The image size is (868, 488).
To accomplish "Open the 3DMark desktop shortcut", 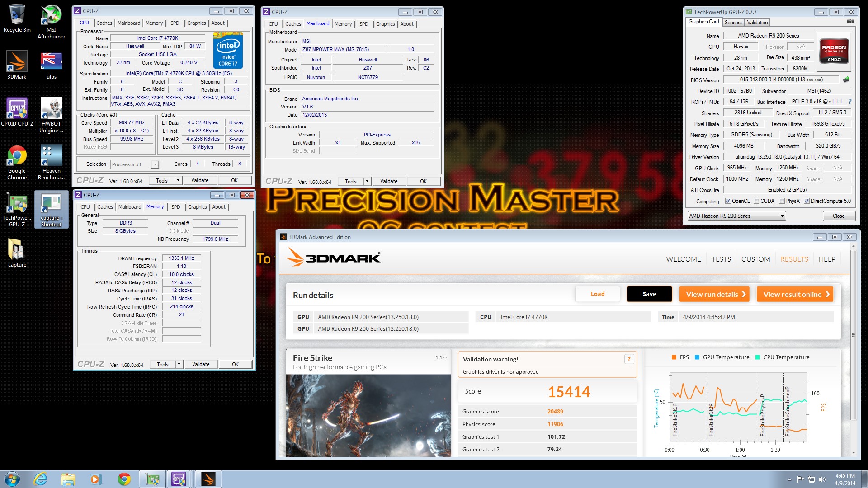I will pos(17,66).
